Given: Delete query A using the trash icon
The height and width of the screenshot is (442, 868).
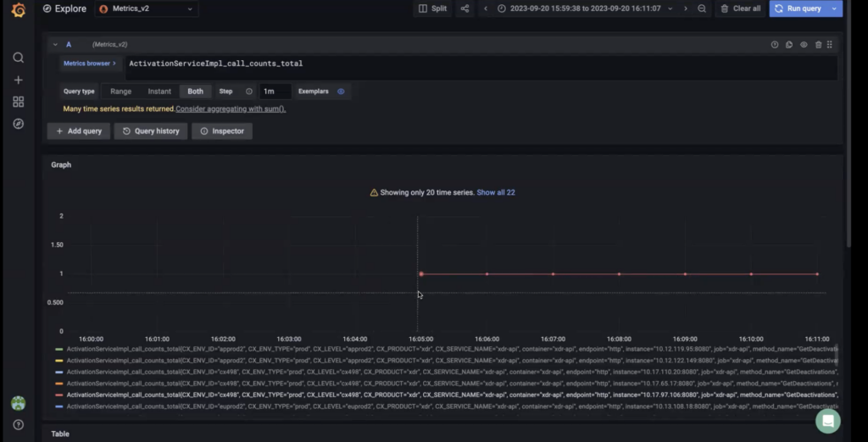Looking at the screenshot, I should (817, 44).
